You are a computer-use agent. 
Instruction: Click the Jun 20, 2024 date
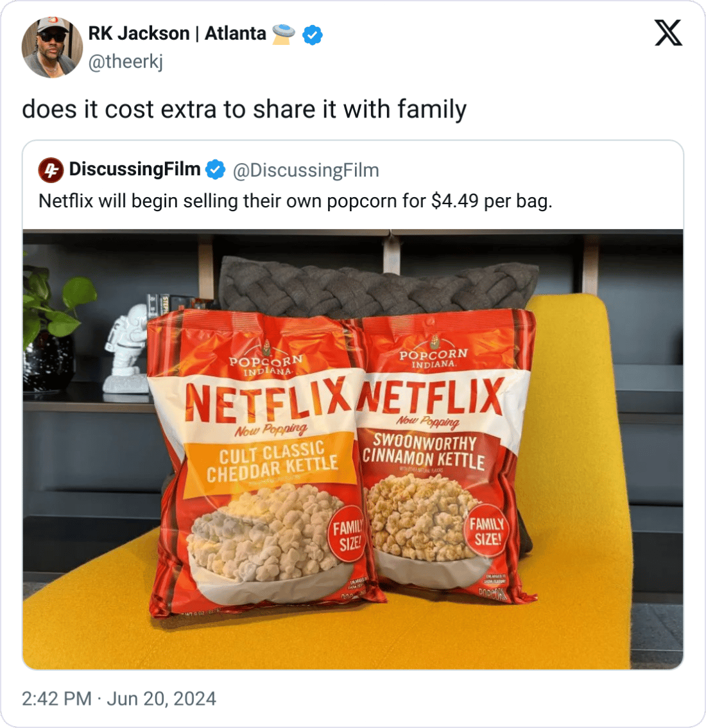162,698
